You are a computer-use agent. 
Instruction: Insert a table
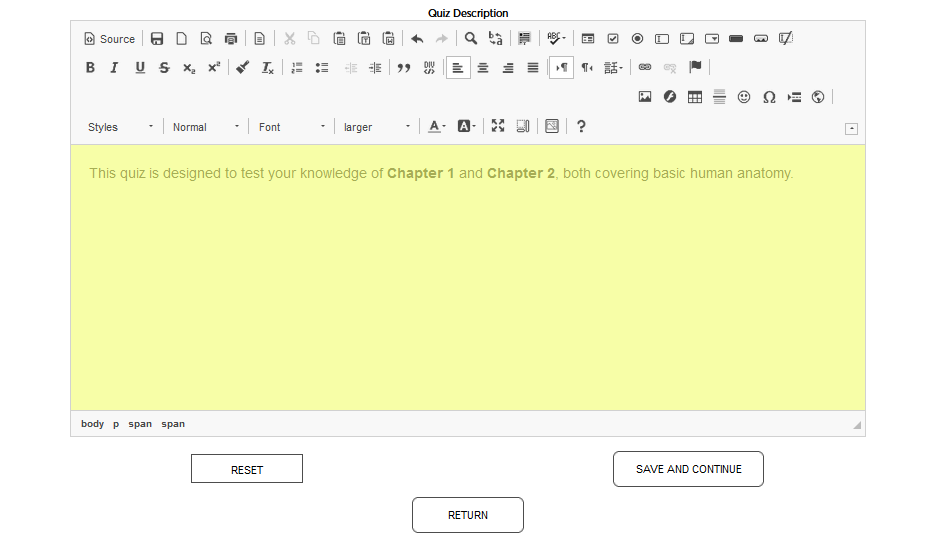click(x=694, y=97)
